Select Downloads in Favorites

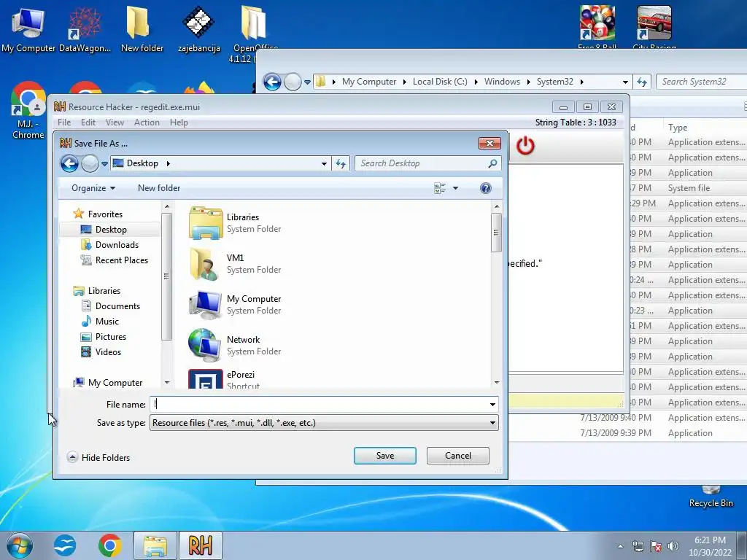tap(117, 245)
